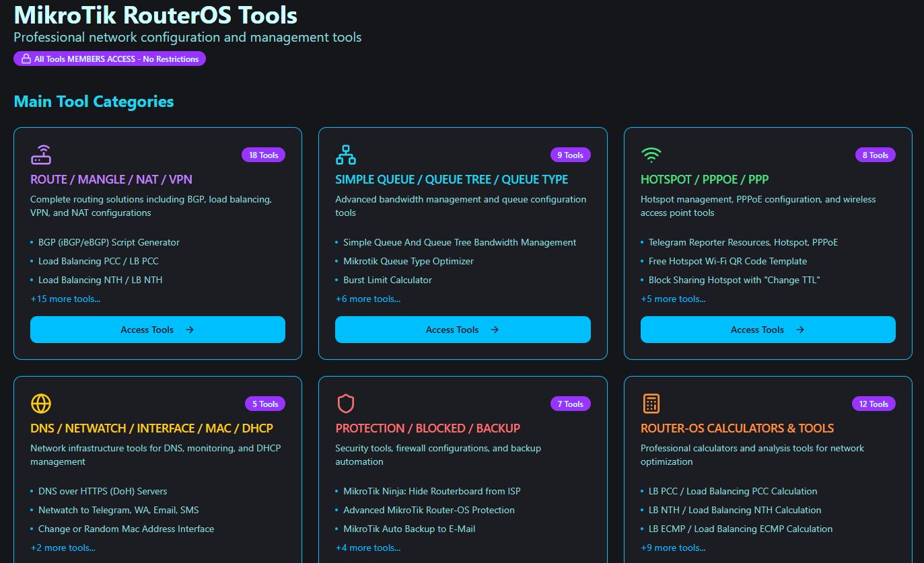Expand the +9 more tools link

pos(673,548)
